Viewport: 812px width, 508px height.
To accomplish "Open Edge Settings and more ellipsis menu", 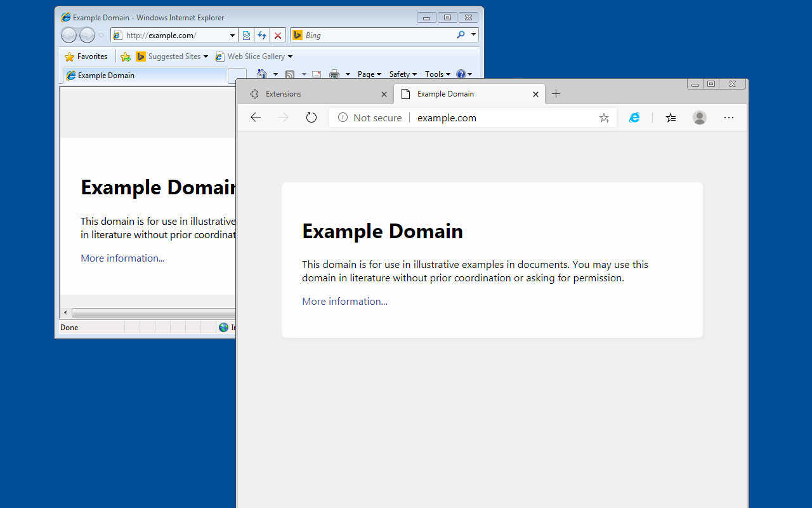I will pyautogui.click(x=729, y=117).
